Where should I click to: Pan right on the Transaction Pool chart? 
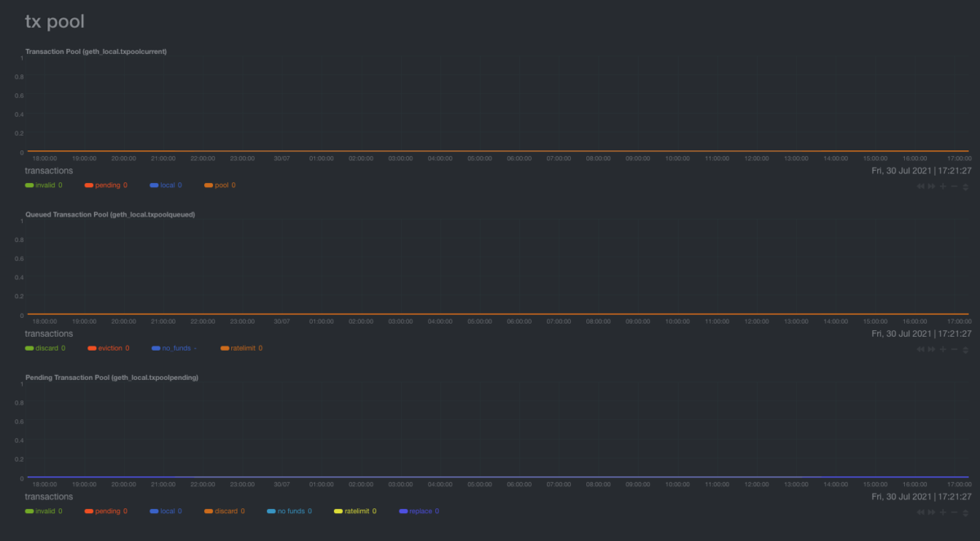932,187
